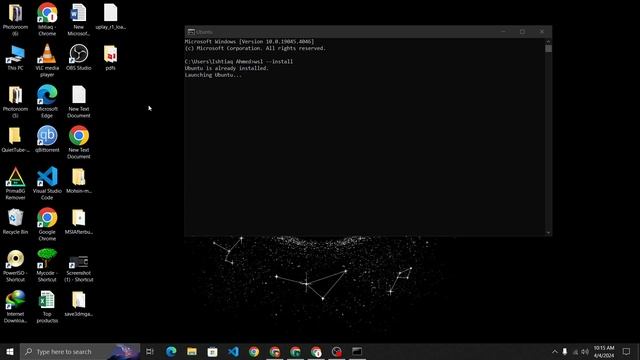640x360 pixels.
Task: Minimize the Ubuntu terminal window
Action: 504,32
